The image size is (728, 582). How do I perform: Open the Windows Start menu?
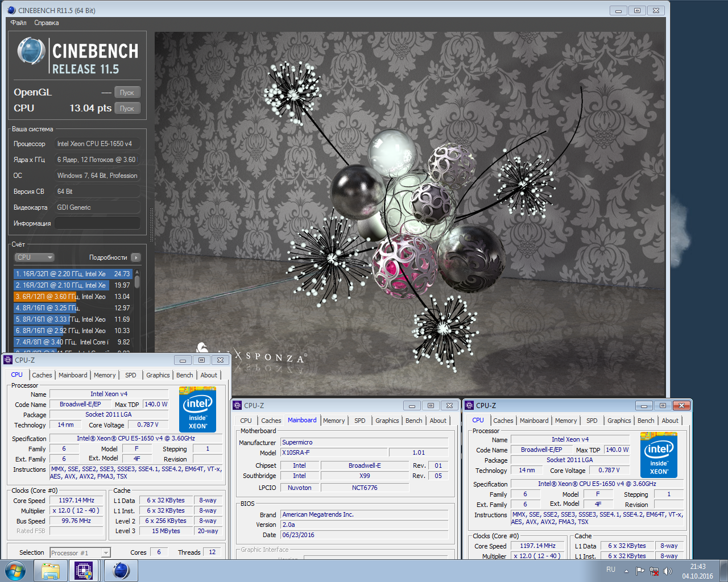click(15, 571)
